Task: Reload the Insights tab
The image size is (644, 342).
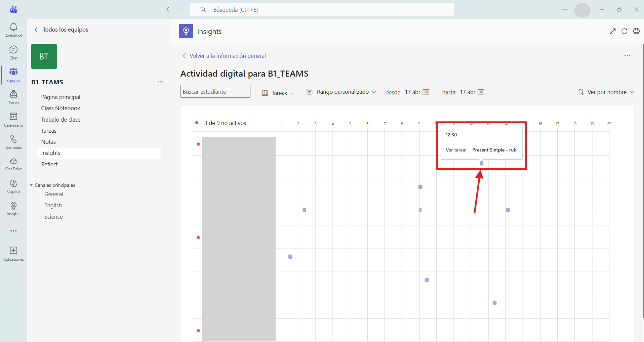Action: pyautogui.click(x=625, y=31)
